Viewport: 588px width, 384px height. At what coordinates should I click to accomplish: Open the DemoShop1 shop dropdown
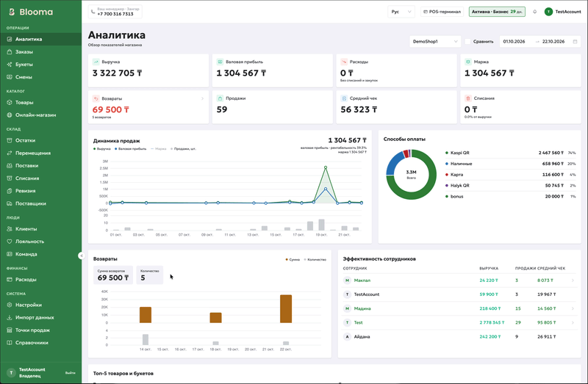tap(435, 42)
